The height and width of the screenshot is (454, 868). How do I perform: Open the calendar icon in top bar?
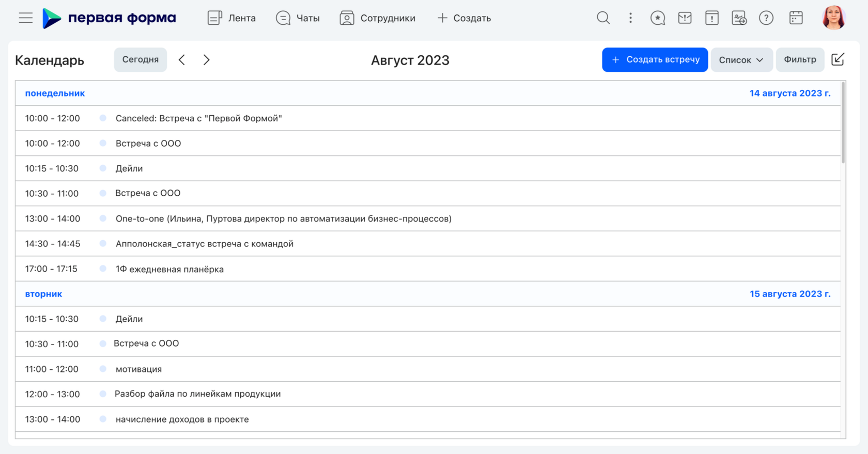click(796, 18)
